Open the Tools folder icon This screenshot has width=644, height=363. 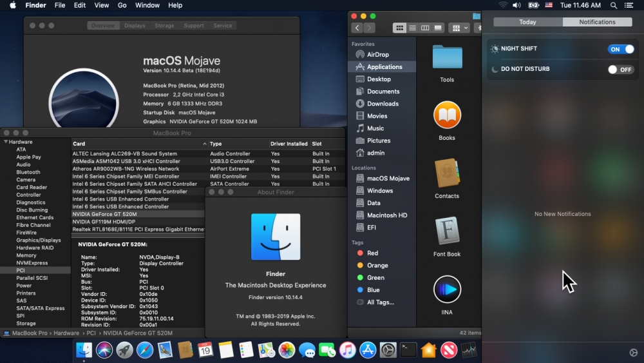coord(447,57)
